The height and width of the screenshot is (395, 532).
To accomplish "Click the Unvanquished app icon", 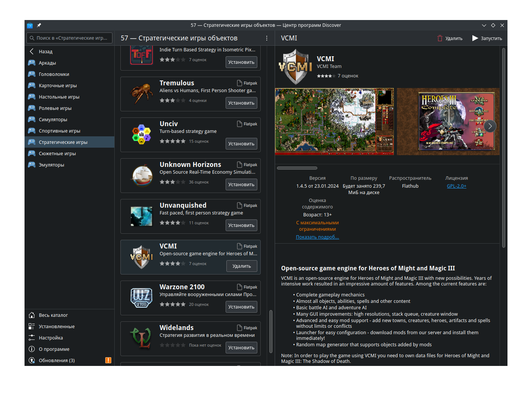I will (x=141, y=216).
